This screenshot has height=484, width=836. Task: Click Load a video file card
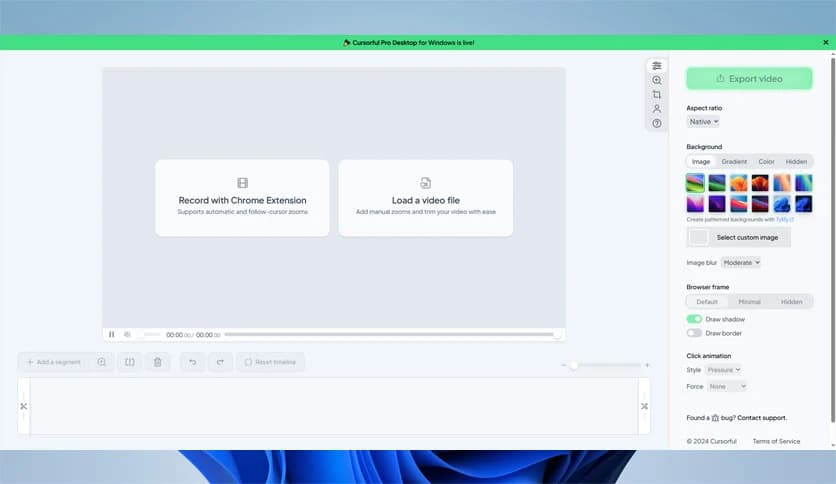(425, 198)
